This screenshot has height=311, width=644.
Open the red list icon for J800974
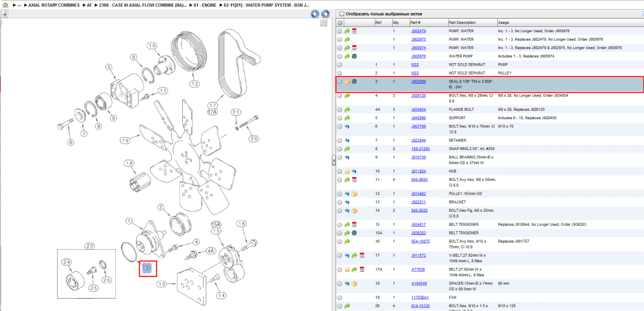coord(354,48)
